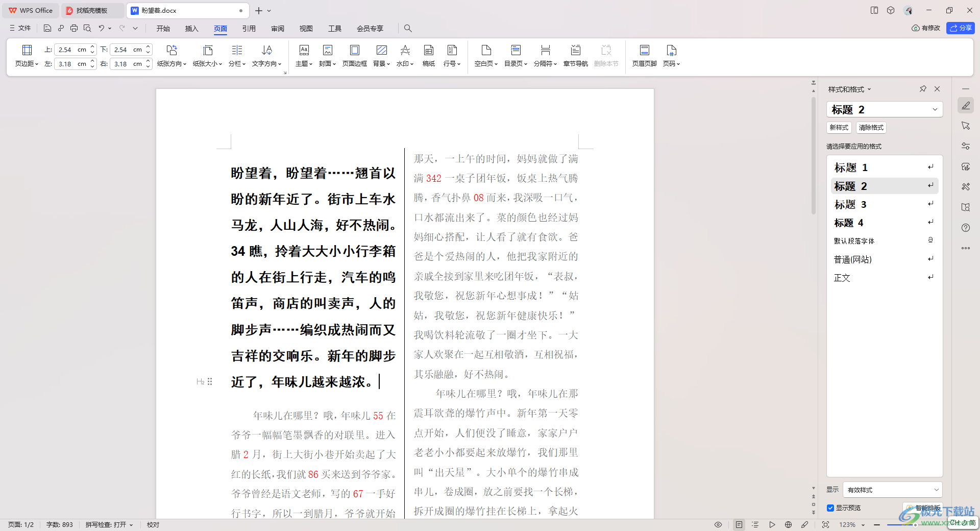Image resolution: width=980 pixels, height=531 pixels.
Task: Click the 清除格式 button
Action: coord(871,128)
